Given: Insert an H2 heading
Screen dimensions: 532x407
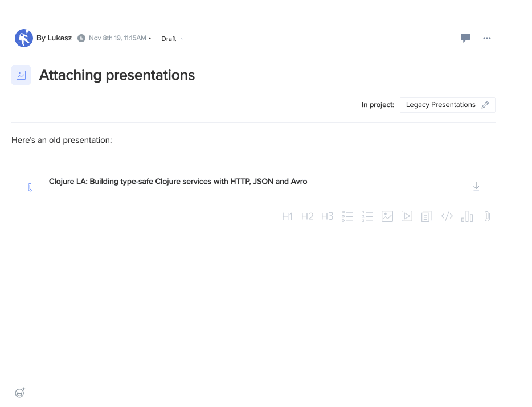Looking at the screenshot, I should pos(308,216).
